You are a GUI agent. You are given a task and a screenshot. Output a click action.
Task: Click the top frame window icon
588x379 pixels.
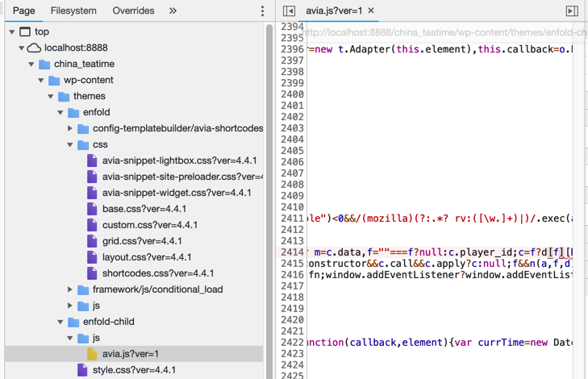coord(25,31)
